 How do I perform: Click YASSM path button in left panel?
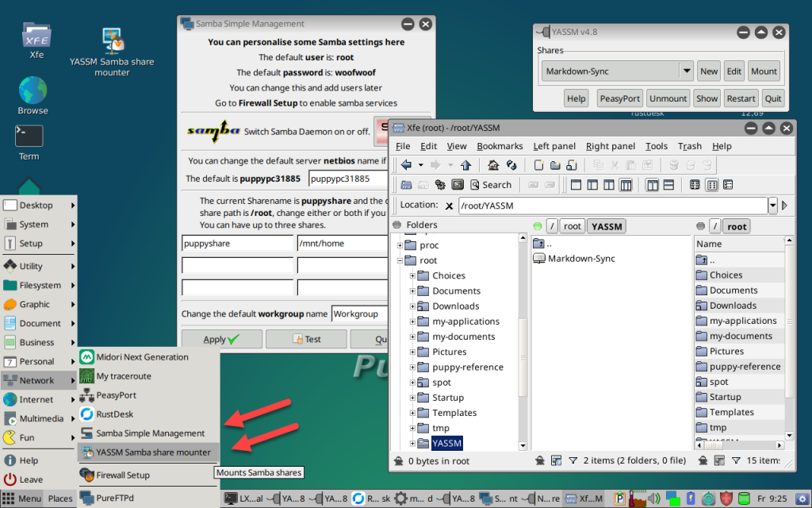(607, 226)
